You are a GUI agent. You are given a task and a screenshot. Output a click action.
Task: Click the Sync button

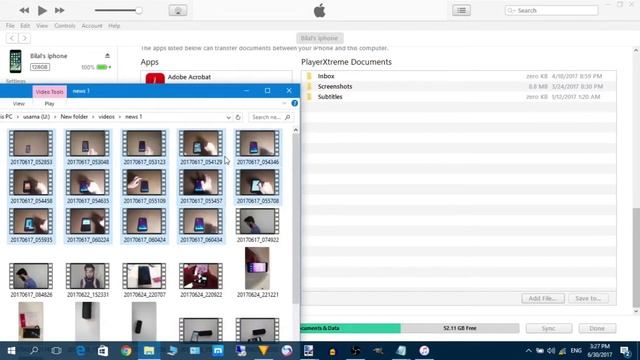(x=549, y=328)
